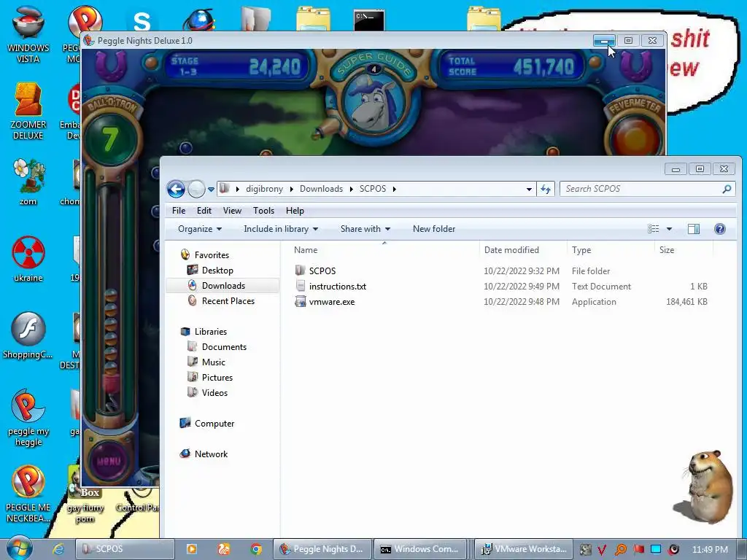Screen dimensions: 747x560
Task: Click the Super Guide unicorn portrait
Action: point(374,105)
